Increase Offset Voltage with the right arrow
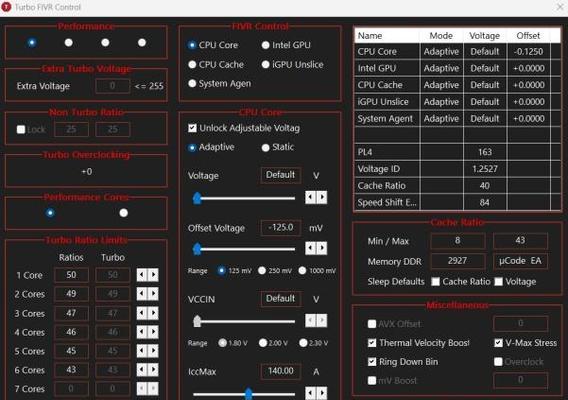This screenshot has width=568, height=400. tap(322, 248)
